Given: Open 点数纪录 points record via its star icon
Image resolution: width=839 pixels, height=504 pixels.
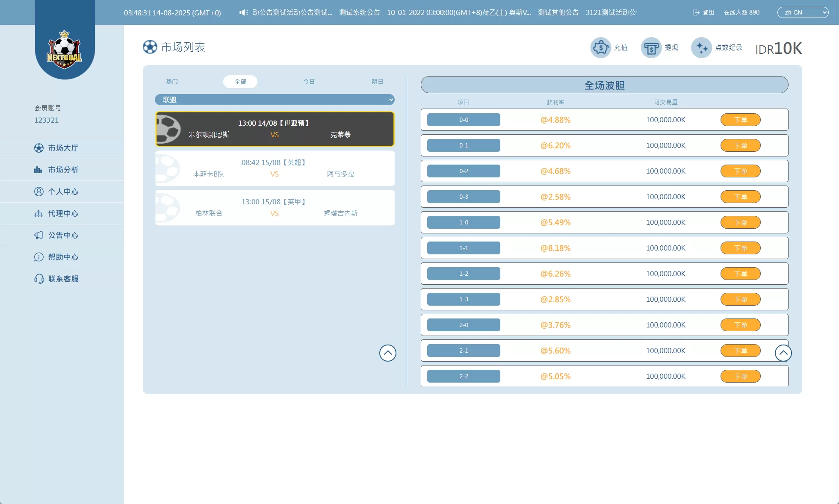Looking at the screenshot, I should coord(701,47).
